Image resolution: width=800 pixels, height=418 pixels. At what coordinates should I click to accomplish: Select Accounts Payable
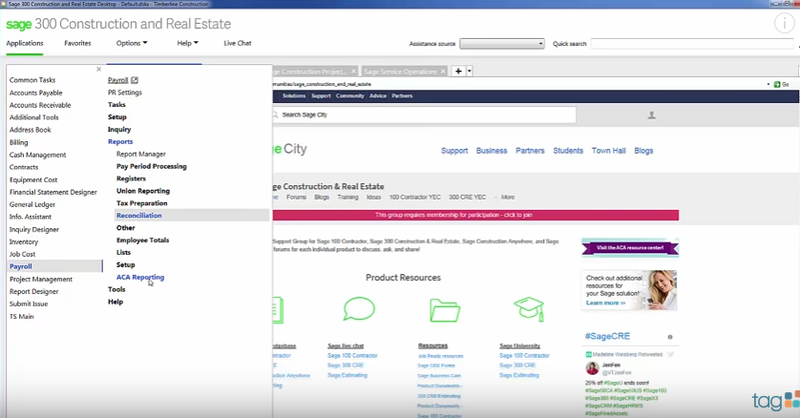[x=36, y=92]
